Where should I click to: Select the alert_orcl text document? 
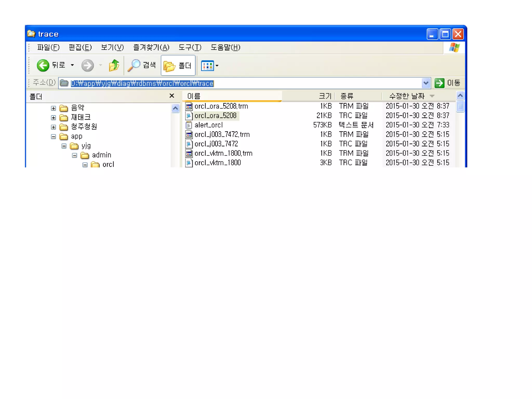(x=208, y=125)
